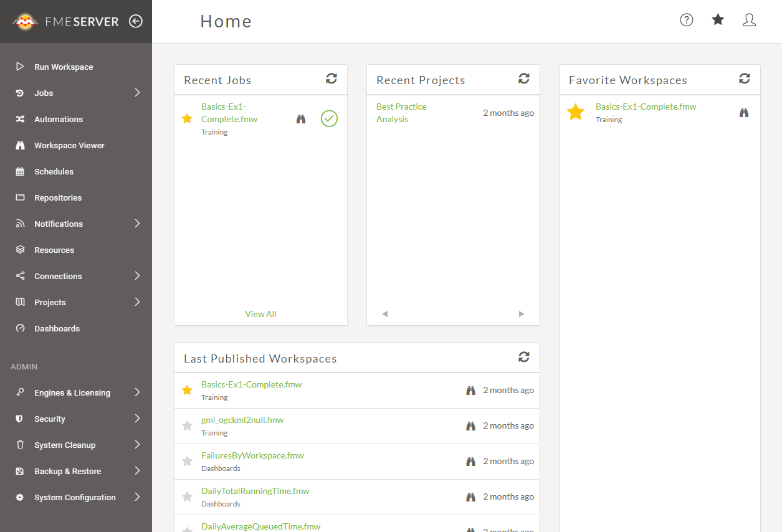Open binoculars viewer in Favorite Workspaces

click(x=744, y=113)
